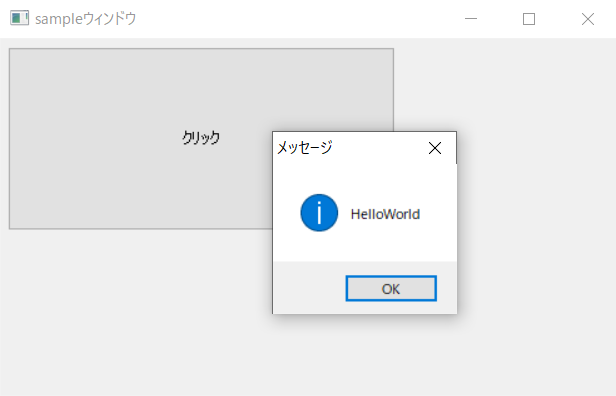Click the sample window's title bar icon
616x396 pixels.
coord(19,18)
